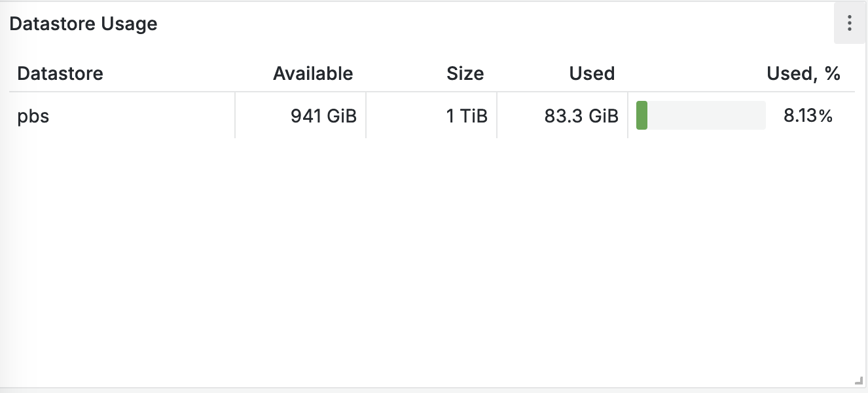Sort by the Available column header
The image size is (868, 393).
click(x=313, y=73)
